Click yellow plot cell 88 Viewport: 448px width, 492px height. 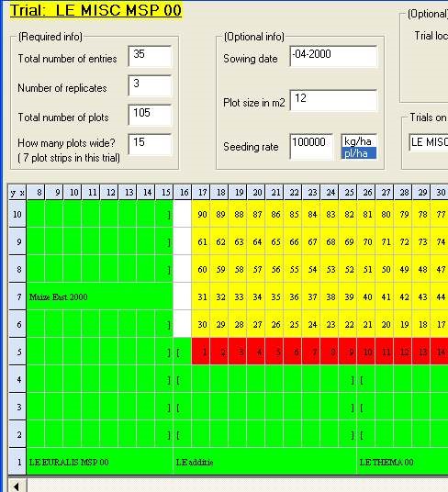click(238, 214)
